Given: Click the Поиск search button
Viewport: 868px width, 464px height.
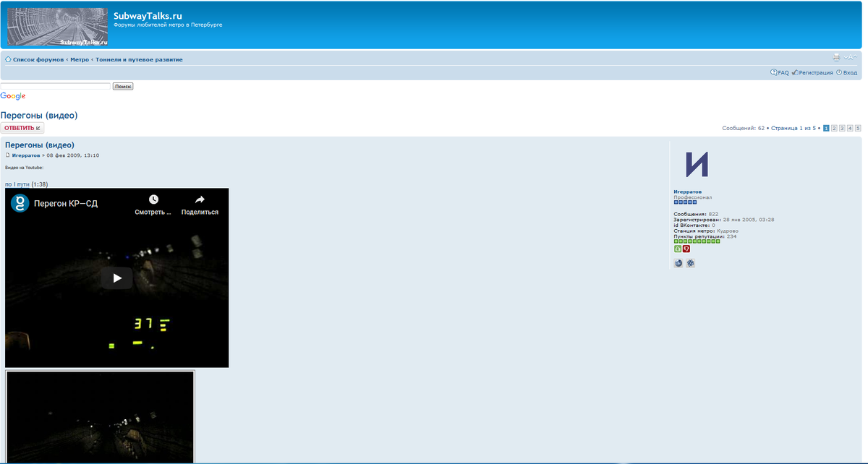Looking at the screenshot, I should [123, 86].
